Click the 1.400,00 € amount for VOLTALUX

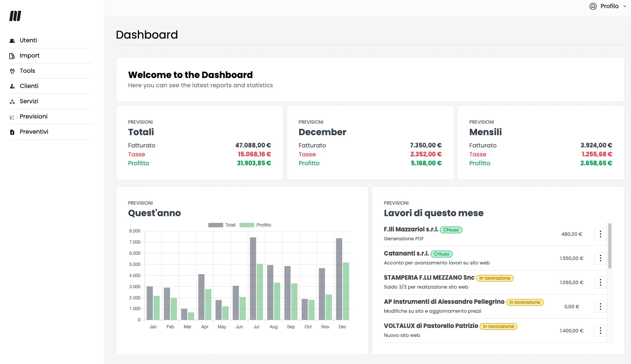pyautogui.click(x=572, y=331)
